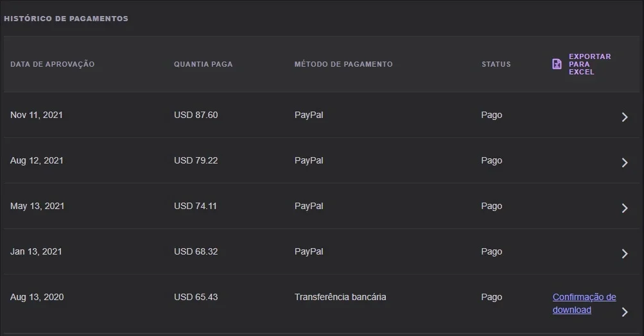Open the Confirmação de download link
The height and width of the screenshot is (336, 644).
[584, 303]
